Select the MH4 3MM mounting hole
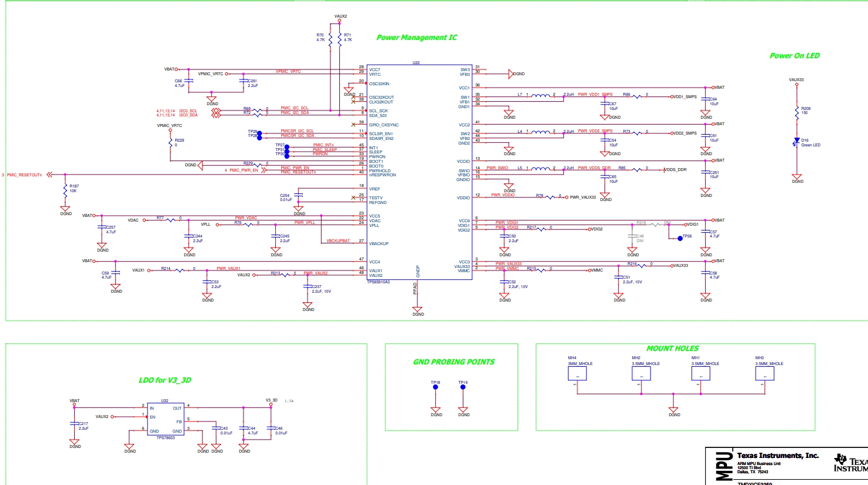The width and height of the screenshot is (868, 485). click(x=577, y=374)
